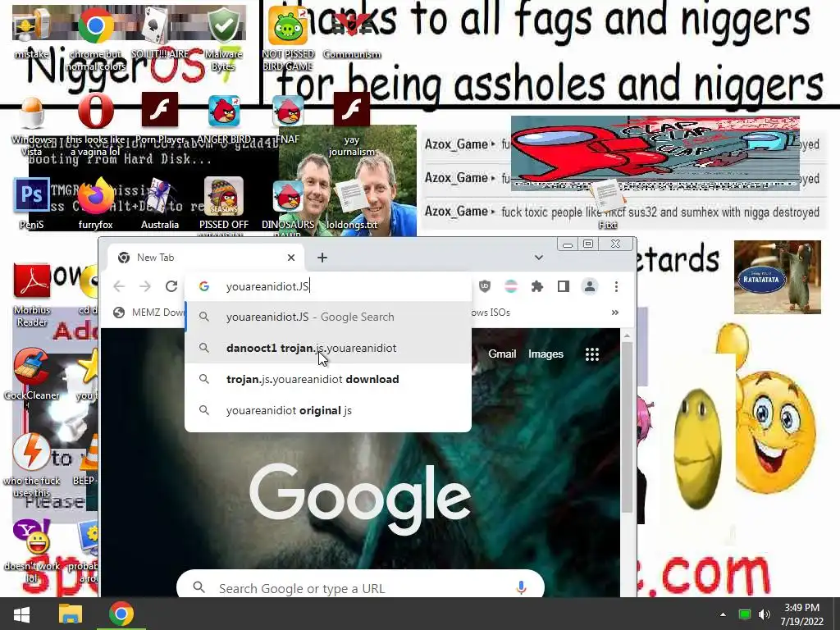The height and width of the screenshot is (630, 840).
Task: Open the clock showing 3:49 PM
Action: click(802, 614)
